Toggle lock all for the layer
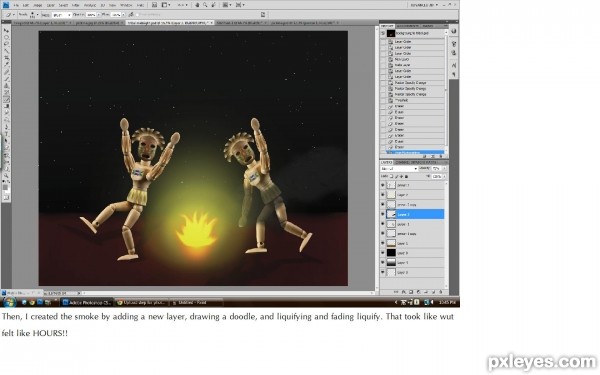 (x=406, y=176)
